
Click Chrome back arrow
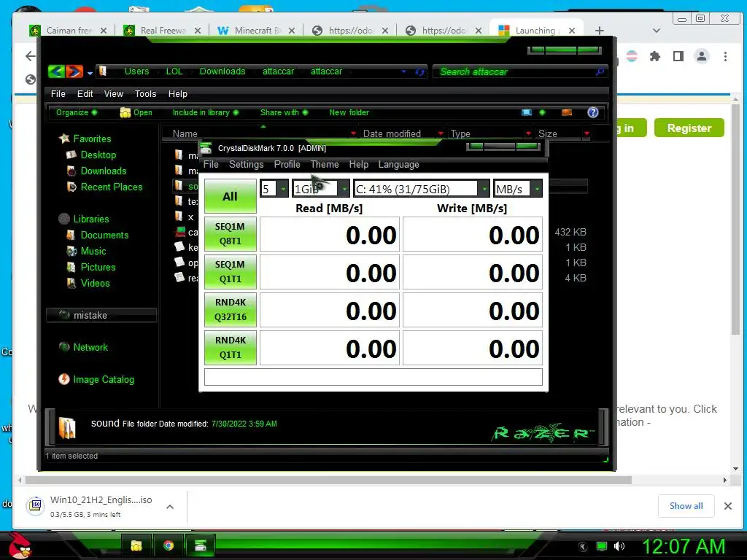(x=30, y=56)
